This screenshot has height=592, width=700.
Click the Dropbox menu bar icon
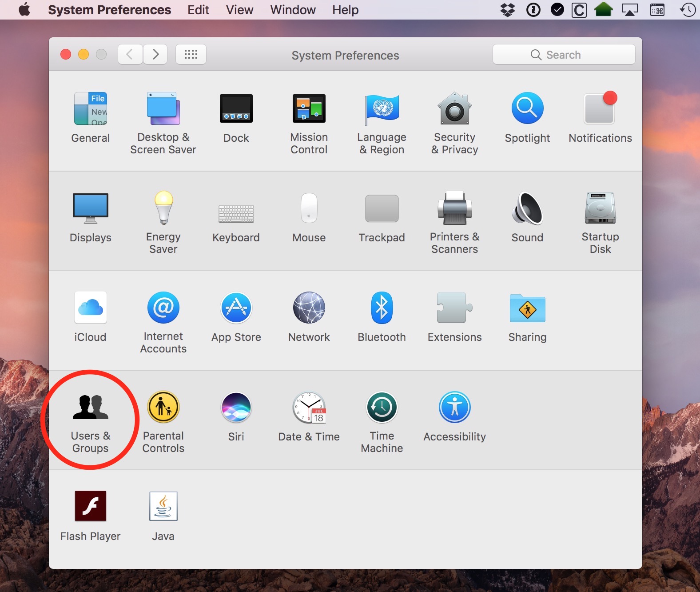point(508,10)
